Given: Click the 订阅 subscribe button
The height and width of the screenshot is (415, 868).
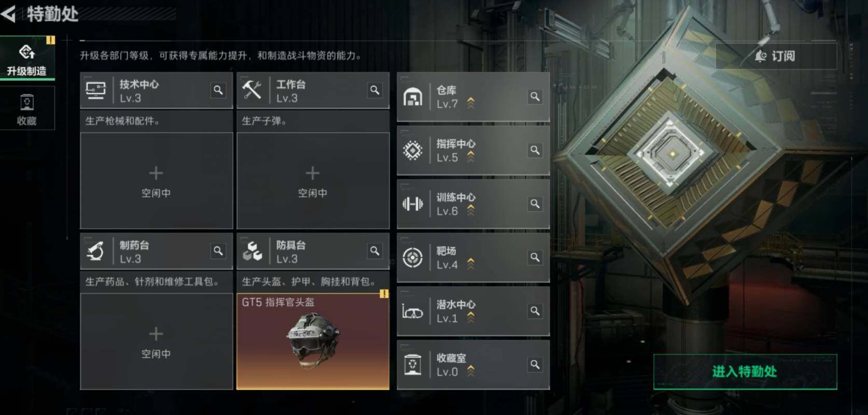Looking at the screenshot, I should click(776, 56).
